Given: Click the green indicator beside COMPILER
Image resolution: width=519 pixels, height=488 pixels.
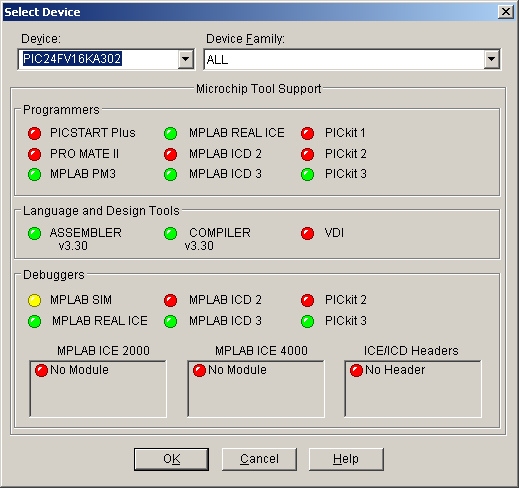Looking at the screenshot, I should [171, 234].
